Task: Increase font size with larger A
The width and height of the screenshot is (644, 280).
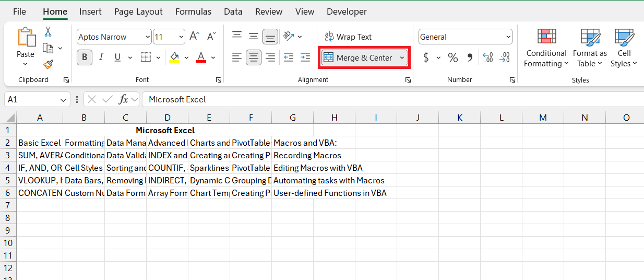Action: coord(194,37)
